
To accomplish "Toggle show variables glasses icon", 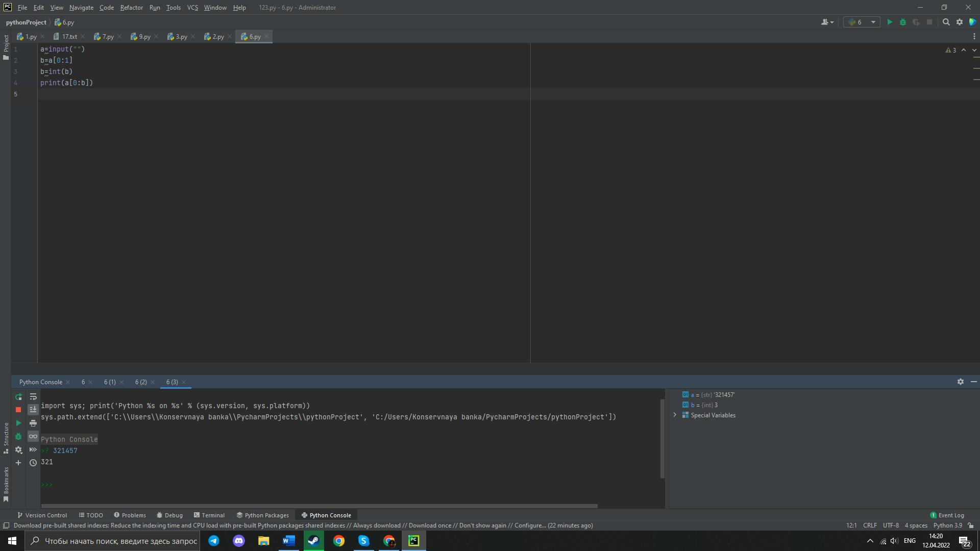I will coord(33,436).
